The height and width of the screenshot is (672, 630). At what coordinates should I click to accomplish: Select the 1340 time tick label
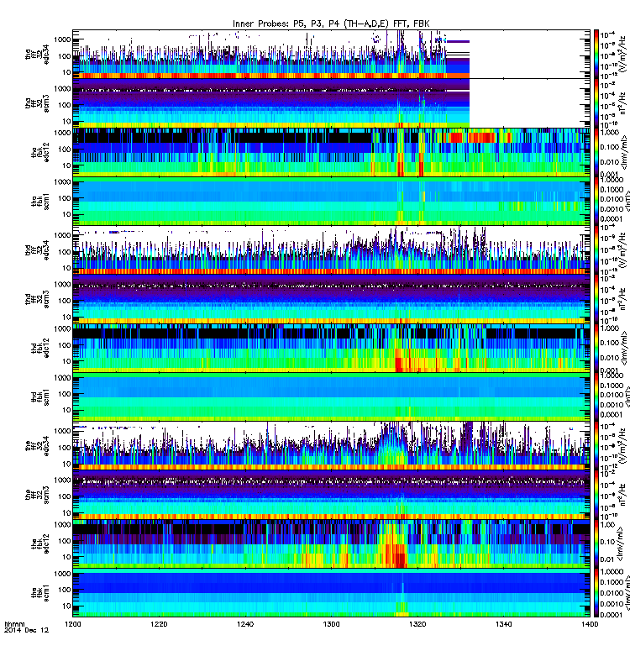[503, 624]
